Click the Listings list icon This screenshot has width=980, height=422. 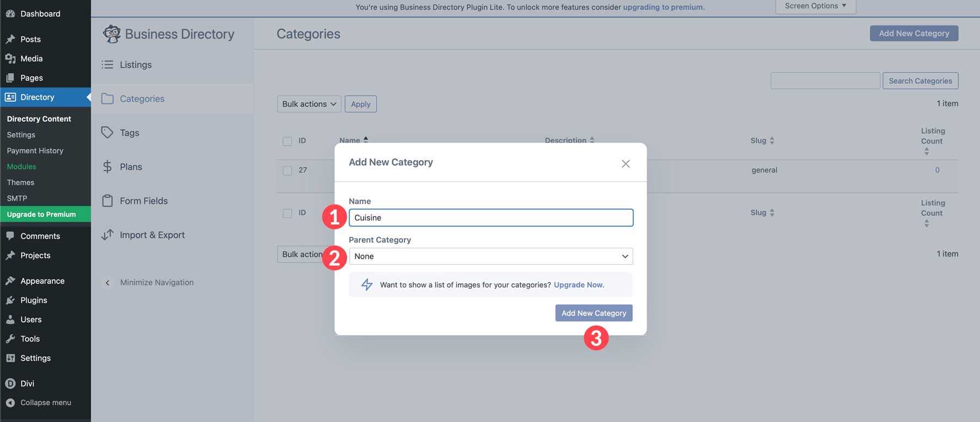(x=107, y=65)
